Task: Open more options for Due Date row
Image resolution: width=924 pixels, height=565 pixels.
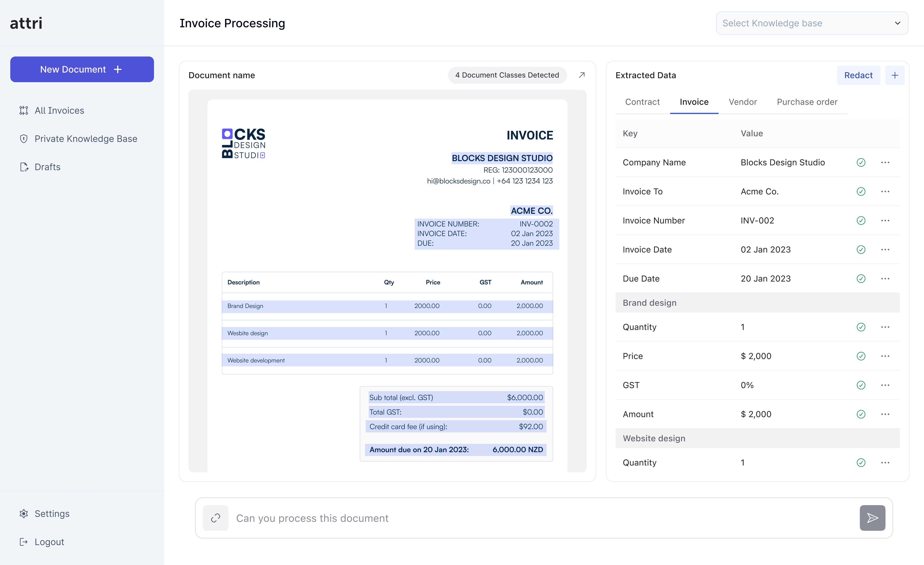Action: click(x=885, y=278)
